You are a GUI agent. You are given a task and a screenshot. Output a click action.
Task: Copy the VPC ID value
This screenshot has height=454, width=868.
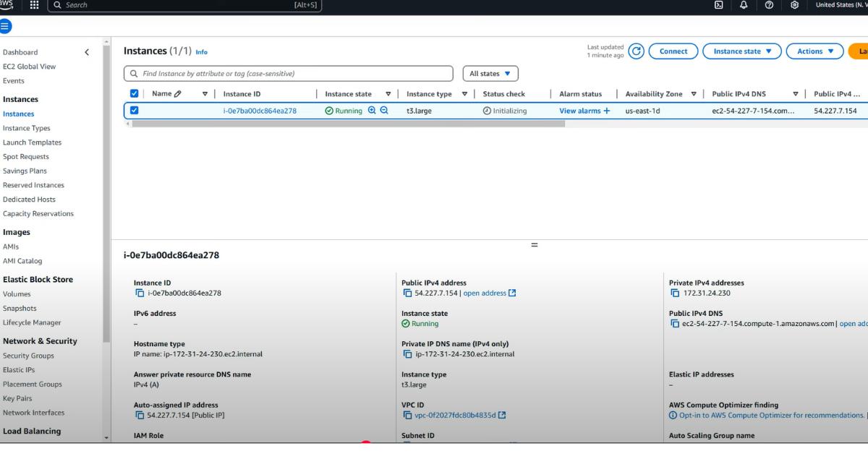[x=407, y=415]
